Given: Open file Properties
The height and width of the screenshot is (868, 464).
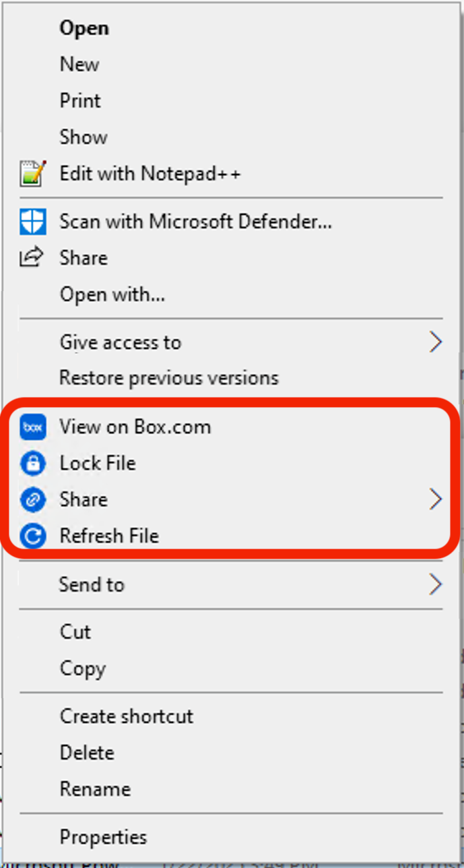Looking at the screenshot, I should pos(103,838).
